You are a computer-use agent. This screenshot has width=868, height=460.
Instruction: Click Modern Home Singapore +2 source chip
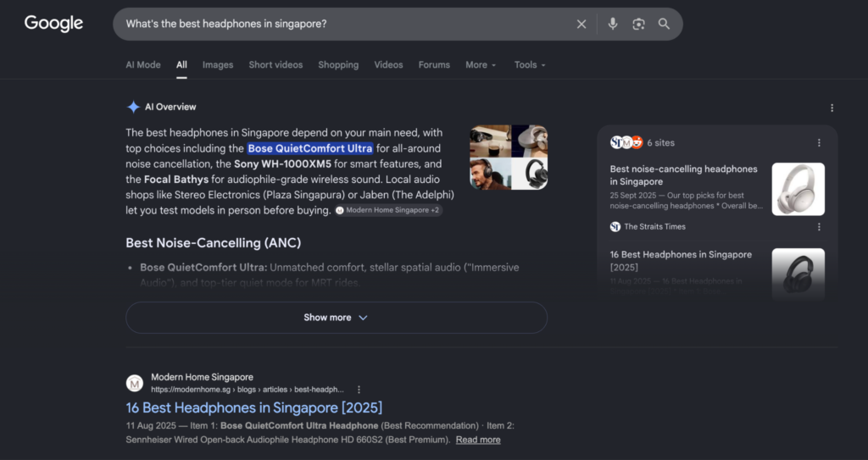tap(388, 210)
